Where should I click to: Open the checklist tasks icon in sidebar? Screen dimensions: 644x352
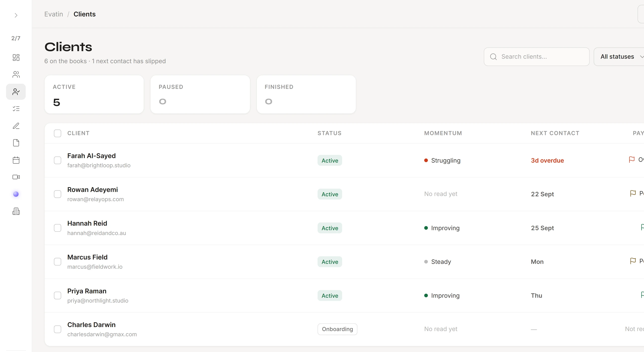[16, 109]
